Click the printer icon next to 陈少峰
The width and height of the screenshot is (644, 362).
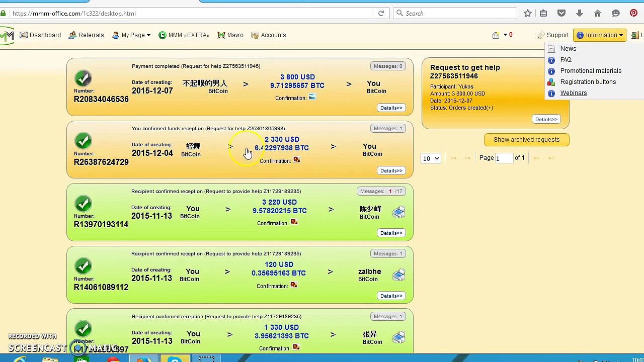tap(398, 212)
